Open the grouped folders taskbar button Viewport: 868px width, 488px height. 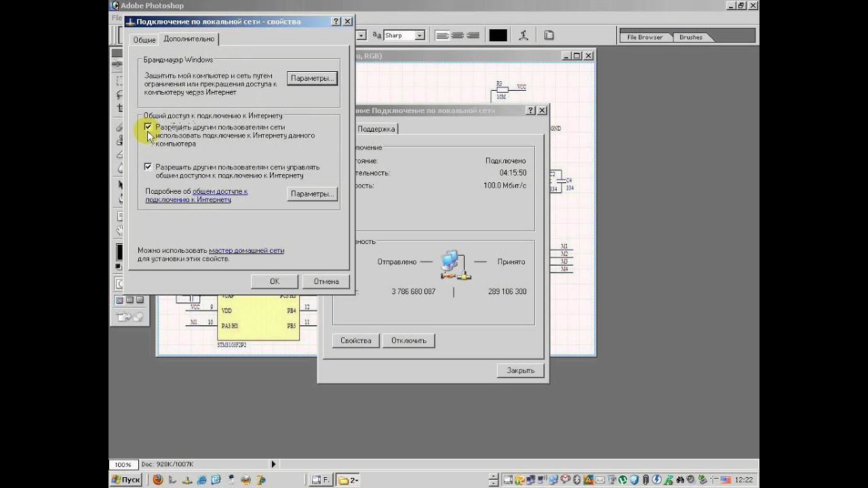(349, 480)
